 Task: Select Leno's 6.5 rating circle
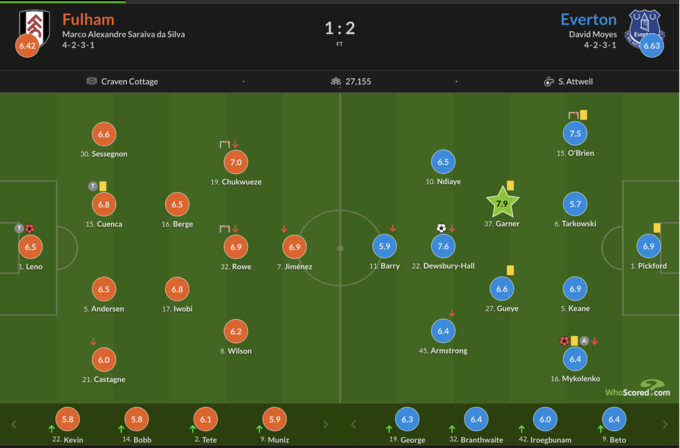(30, 247)
